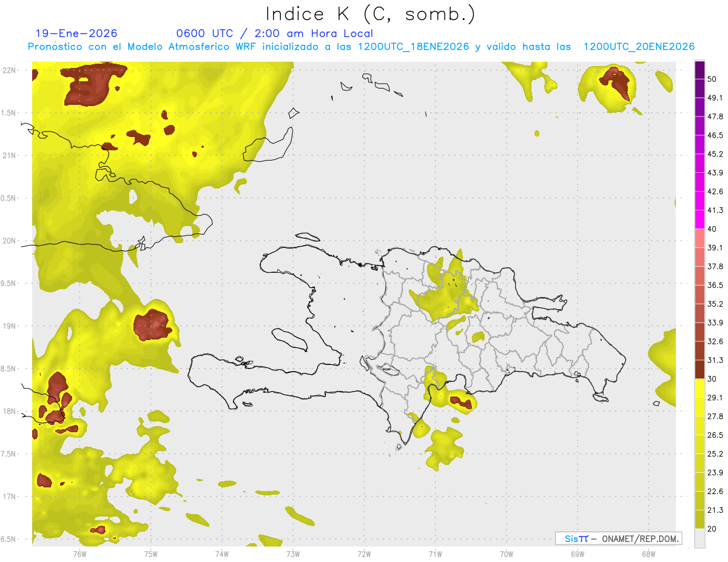Click the longitude label "71W"
This screenshot has height=562, width=728.
pyautogui.click(x=435, y=554)
